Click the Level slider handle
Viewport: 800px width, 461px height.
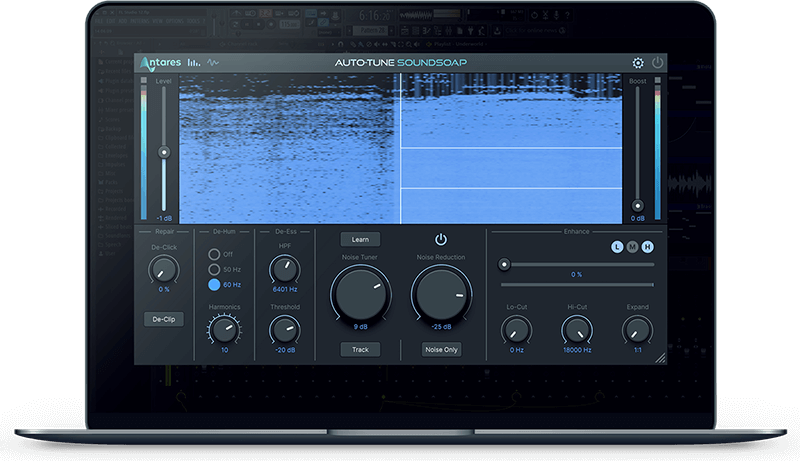[164, 152]
